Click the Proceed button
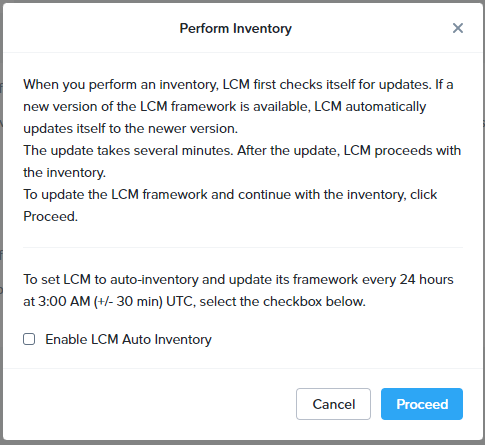The image size is (485, 445). [422, 404]
